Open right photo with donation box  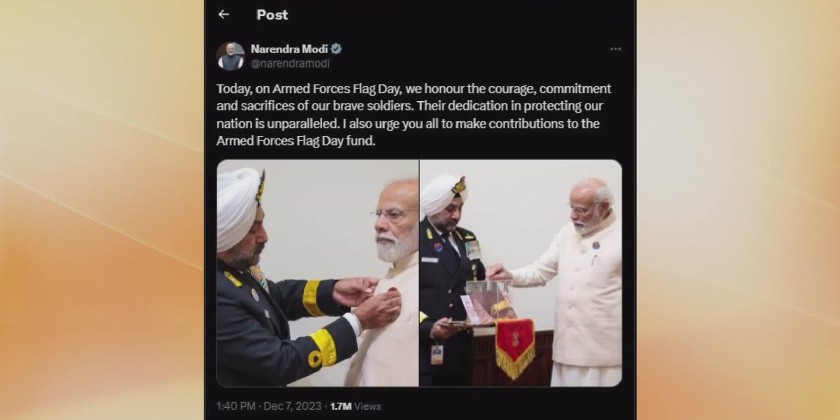point(521,273)
